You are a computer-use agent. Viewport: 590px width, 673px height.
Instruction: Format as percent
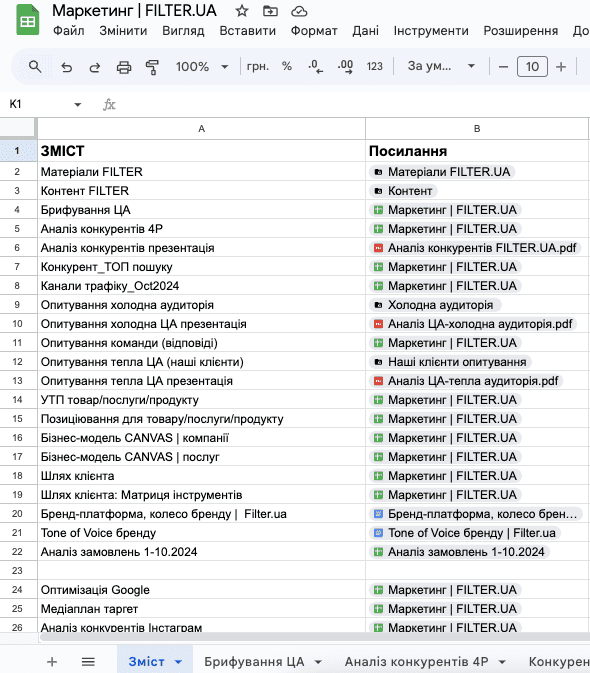287,66
